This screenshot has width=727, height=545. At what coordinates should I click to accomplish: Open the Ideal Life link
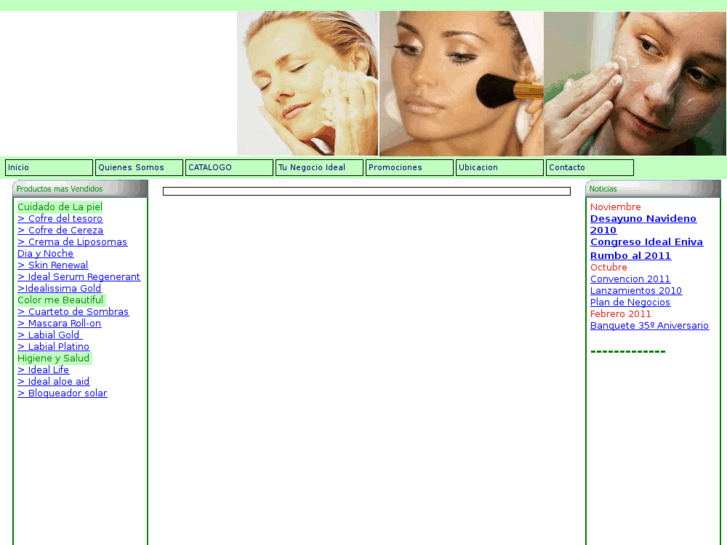43,370
